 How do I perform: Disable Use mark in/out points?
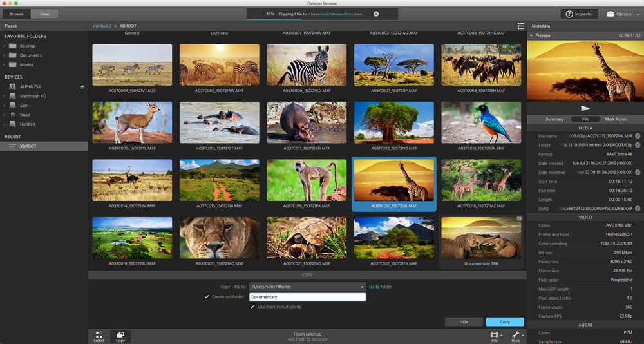pyautogui.click(x=252, y=307)
